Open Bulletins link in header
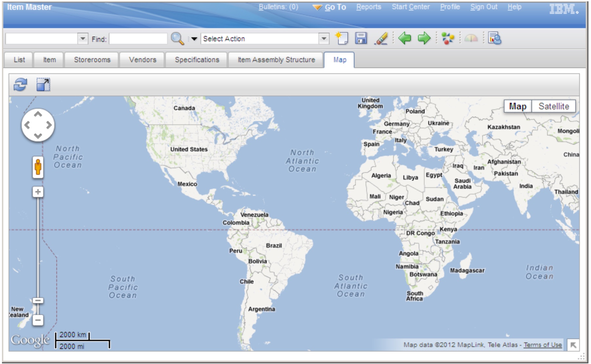This screenshot has height=364, width=591. click(x=278, y=7)
